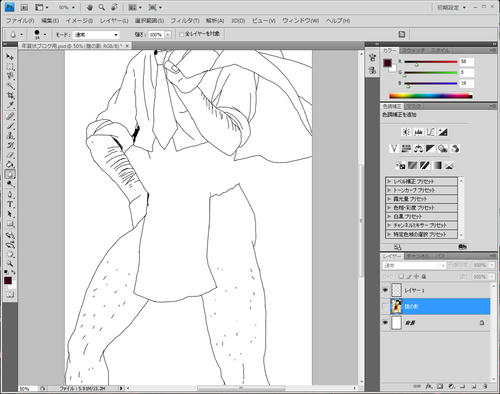Choose the Type (T) tool
Screen dimensions: 500x394
10,204
